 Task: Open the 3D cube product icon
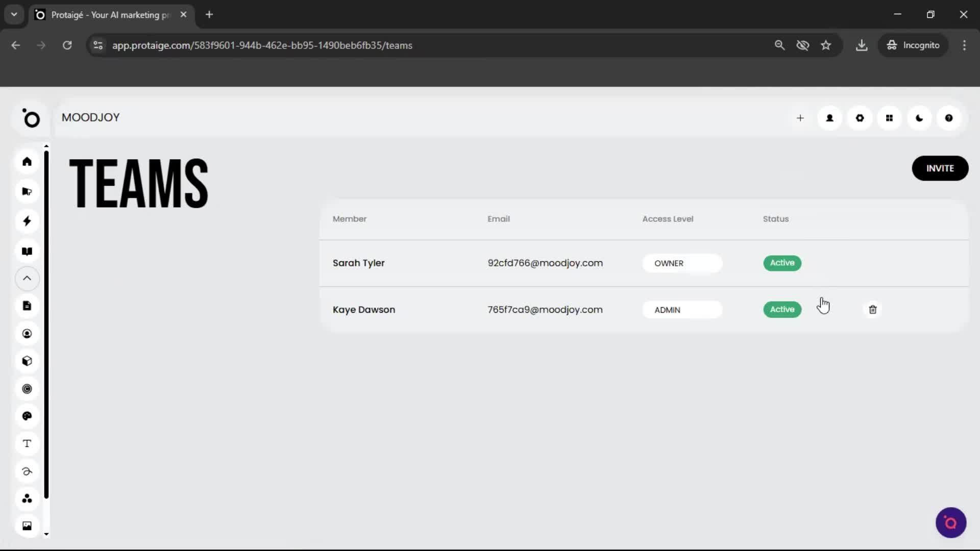[27, 361]
